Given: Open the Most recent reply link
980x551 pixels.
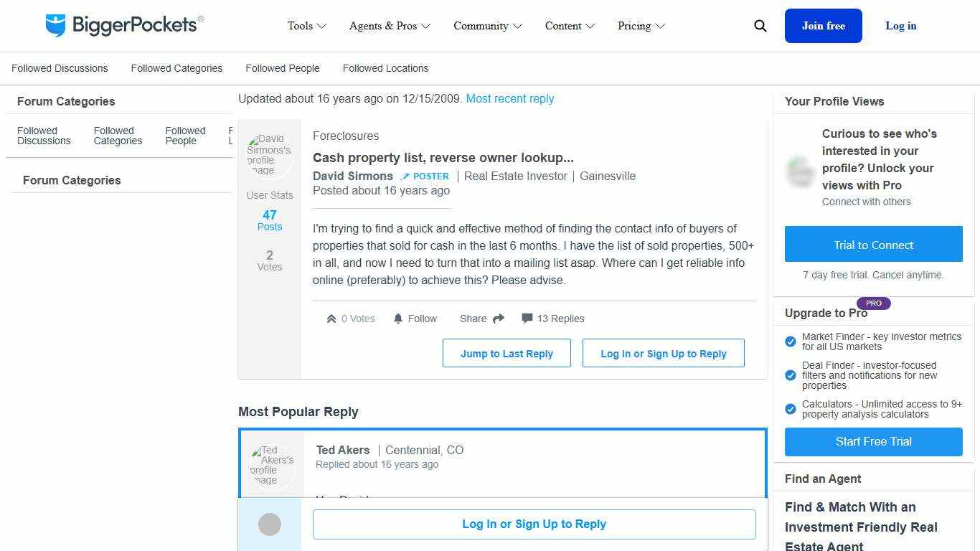Looking at the screenshot, I should (510, 98).
